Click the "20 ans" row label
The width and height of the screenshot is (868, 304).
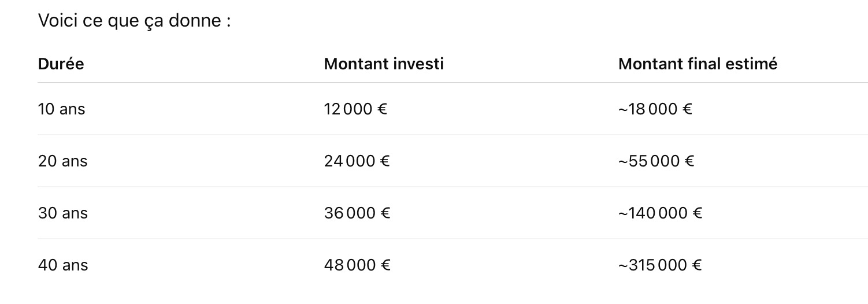[x=62, y=161]
